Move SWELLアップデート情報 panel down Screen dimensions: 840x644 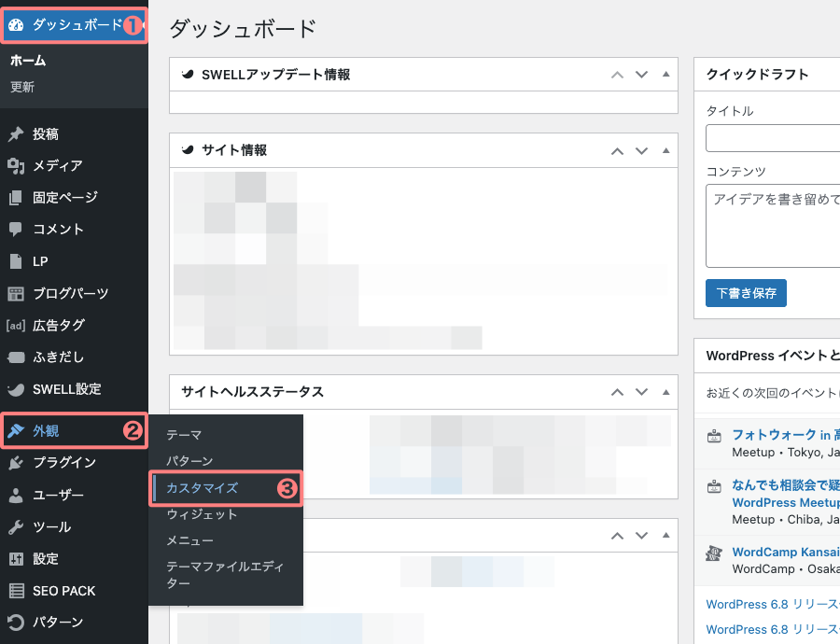pyautogui.click(x=642, y=75)
